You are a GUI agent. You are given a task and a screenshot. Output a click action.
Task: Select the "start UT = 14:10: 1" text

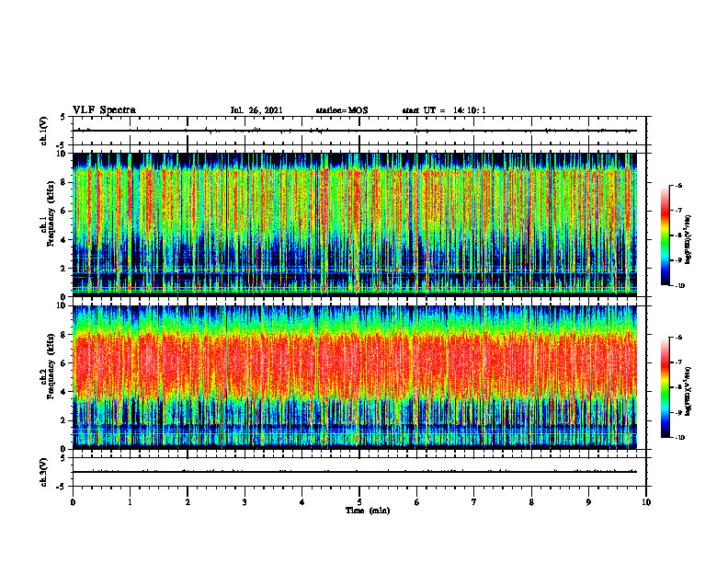(444, 110)
